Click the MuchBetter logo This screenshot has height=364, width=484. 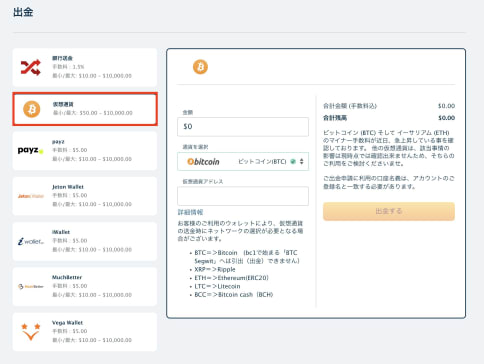click(31, 287)
